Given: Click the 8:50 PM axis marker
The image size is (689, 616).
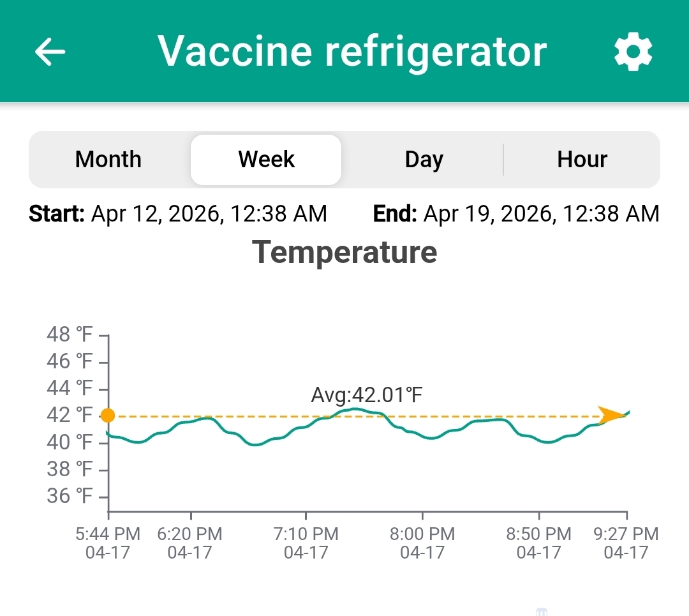Looking at the screenshot, I should [x=538, y=543].
